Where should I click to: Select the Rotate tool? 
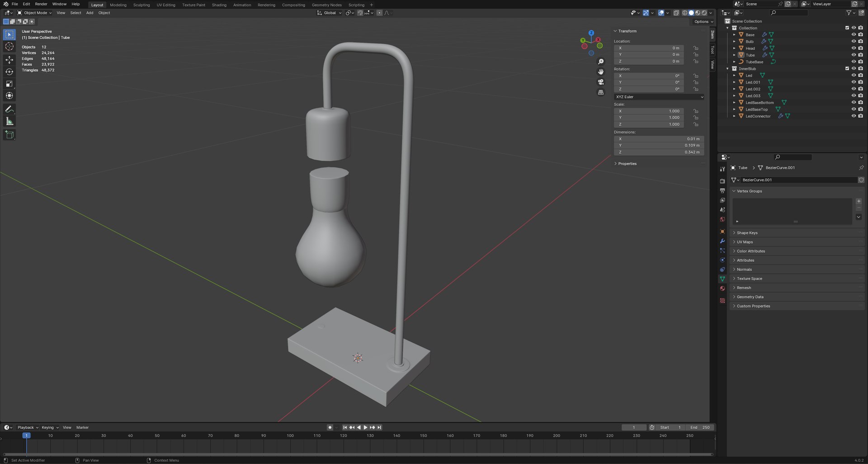point(9,71)
